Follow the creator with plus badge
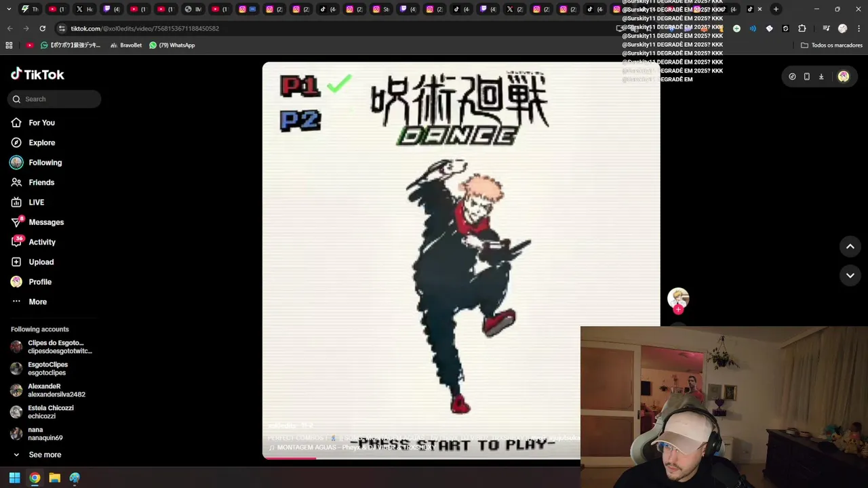This screenshot has width=868, height=488. (x=678, y=310)
